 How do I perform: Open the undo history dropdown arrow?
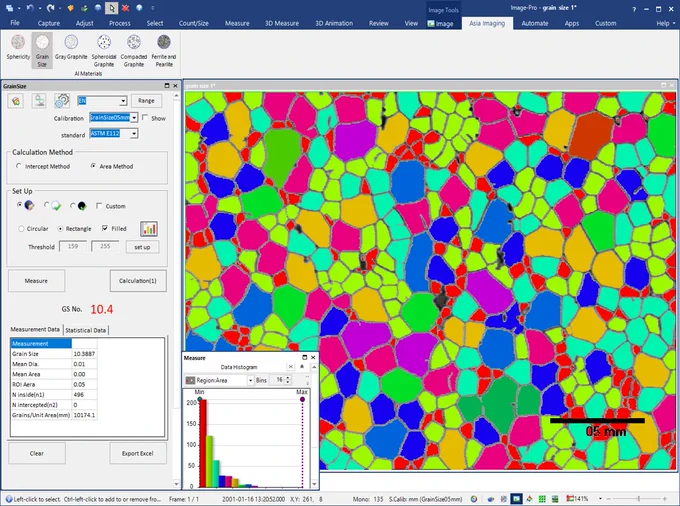tap(39, 8)
